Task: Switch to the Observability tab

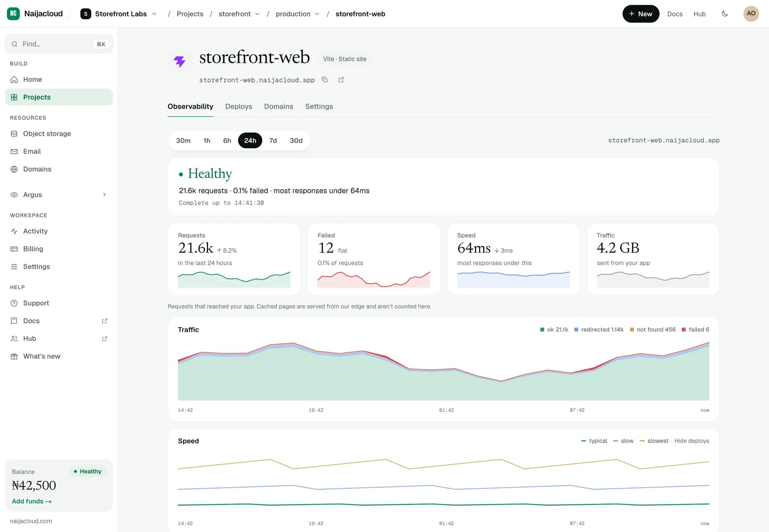Action: coord(190,106)
